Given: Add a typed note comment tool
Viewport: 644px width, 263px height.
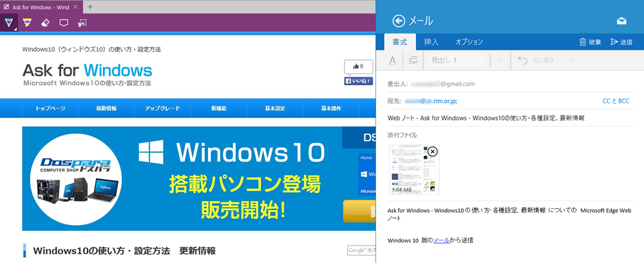Looking at the screenshot, I should click(64, 23).
